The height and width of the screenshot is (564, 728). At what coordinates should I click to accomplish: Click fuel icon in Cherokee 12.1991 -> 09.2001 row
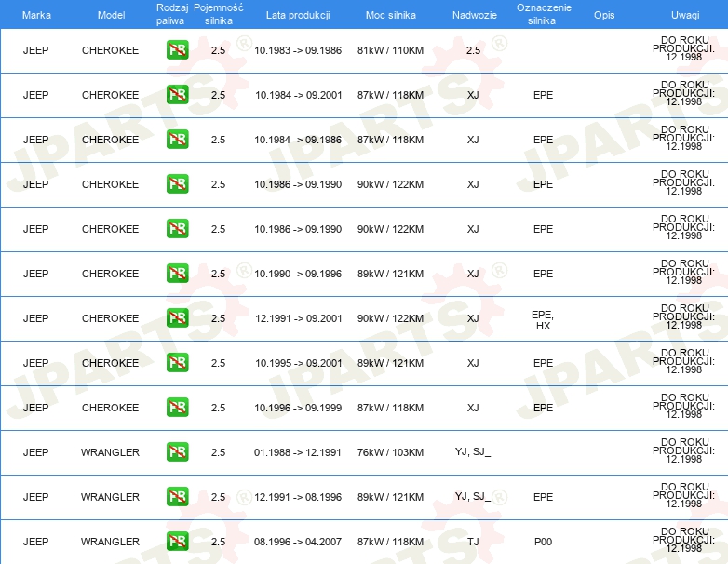177,318
